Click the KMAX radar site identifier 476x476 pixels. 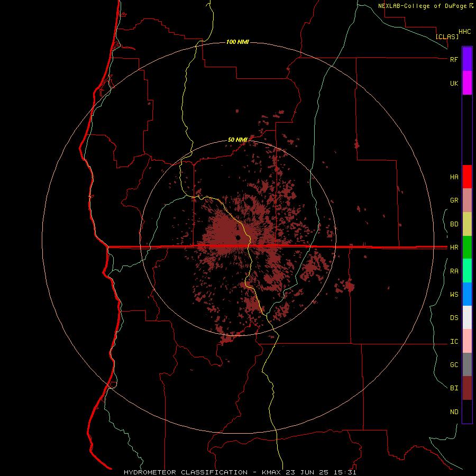[271, 472]
